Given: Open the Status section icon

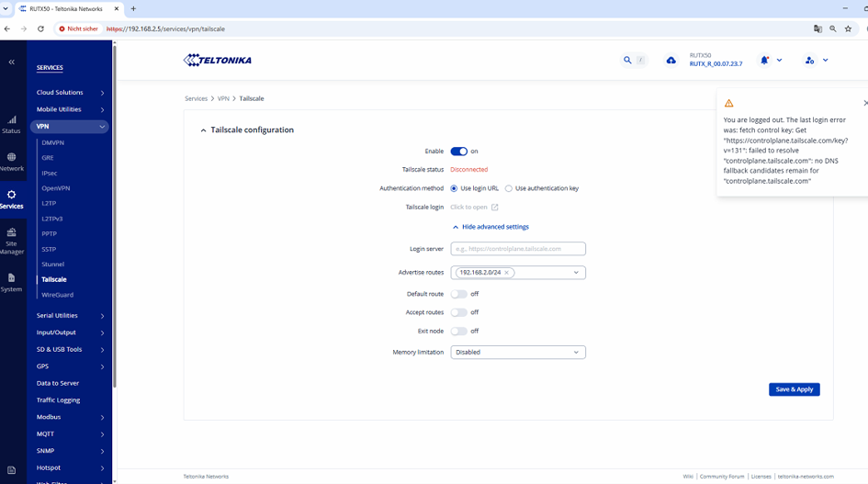Looking at the screenshot, I should pos(12,119).
